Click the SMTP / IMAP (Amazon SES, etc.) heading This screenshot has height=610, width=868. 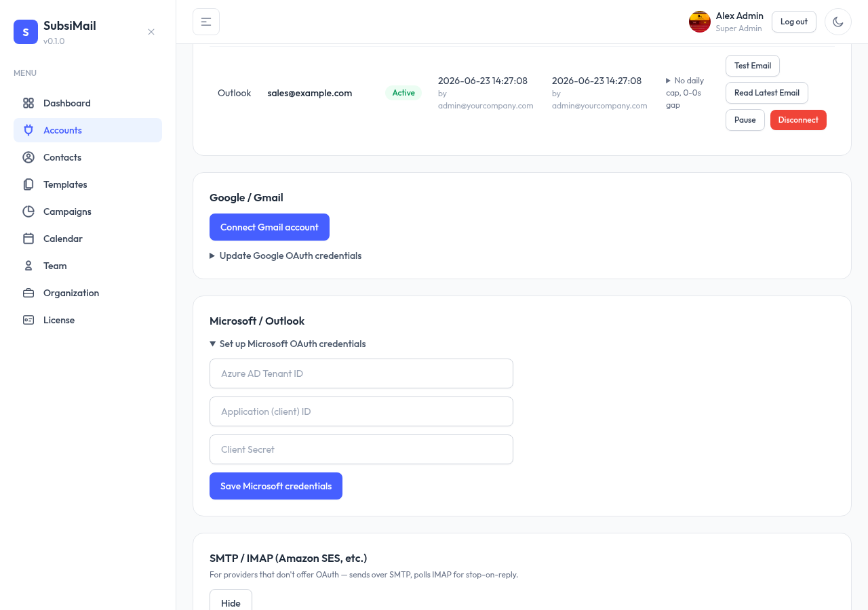(288, 558)
